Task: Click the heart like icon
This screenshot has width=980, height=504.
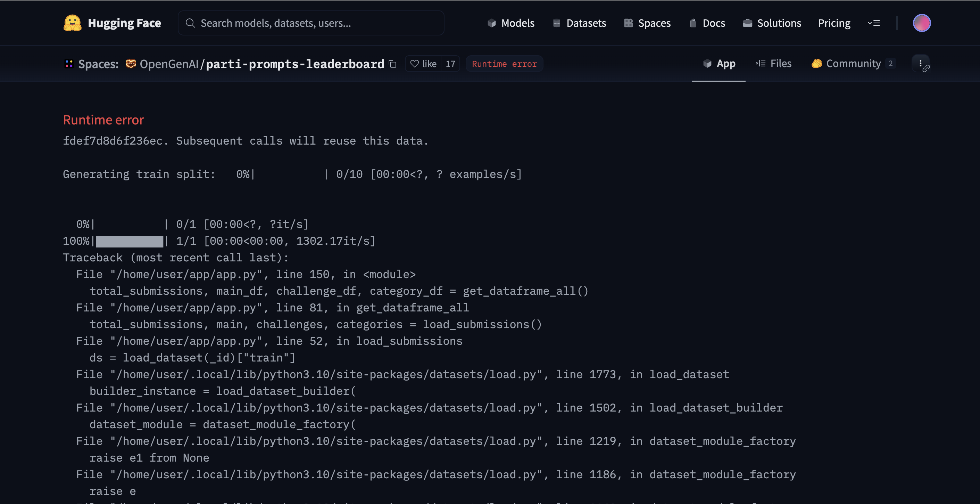Action: (x=415, y=64)
